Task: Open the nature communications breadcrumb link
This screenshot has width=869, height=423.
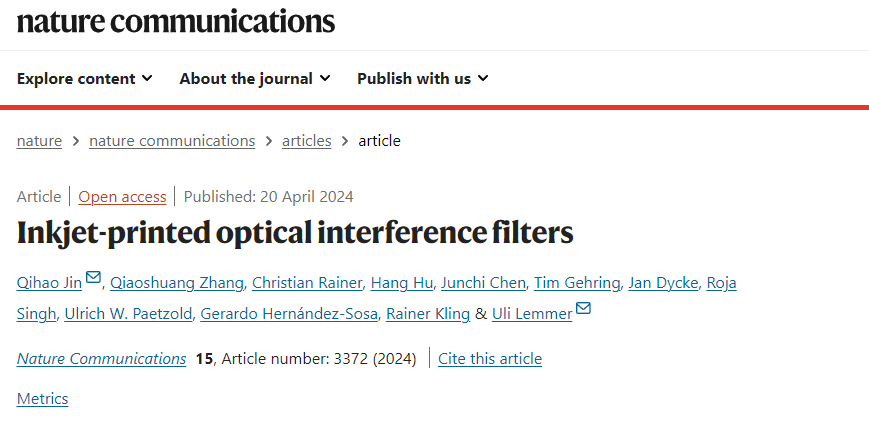Action: tap(172, 141)
